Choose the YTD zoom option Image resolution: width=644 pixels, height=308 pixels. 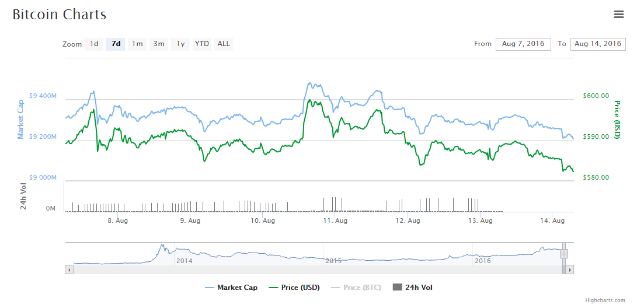(x=201, y=44)
